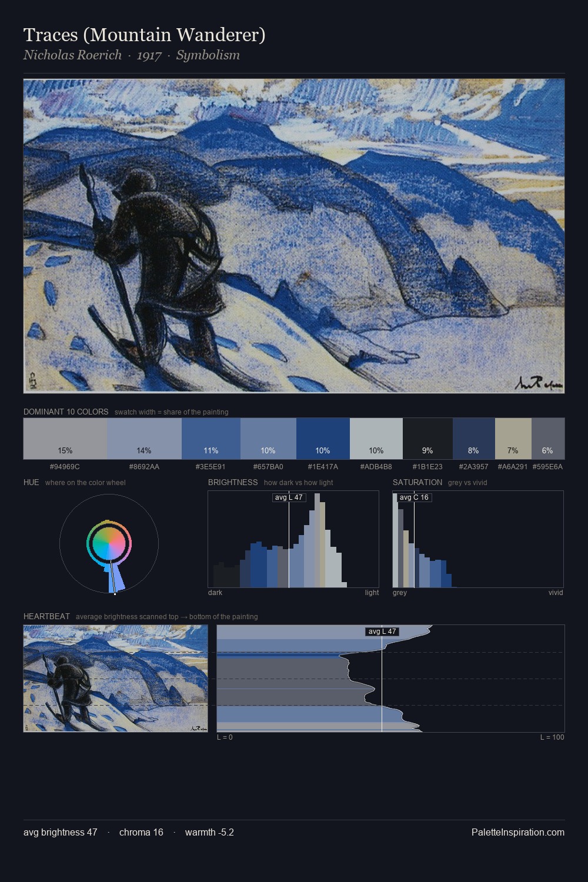The image size is (588, 882).
Task: Click the 'HUE' section heading
Action: [31, 482]
